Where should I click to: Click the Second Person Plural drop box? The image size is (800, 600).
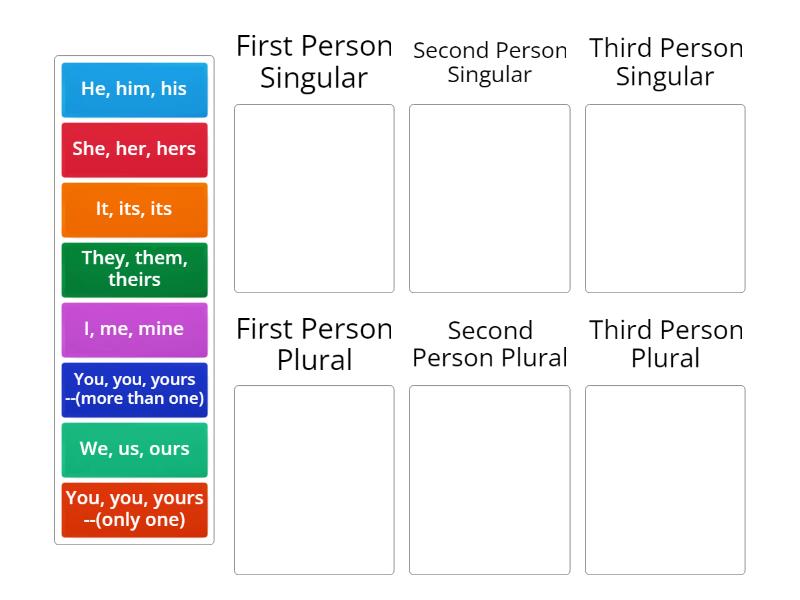[489, 480]
